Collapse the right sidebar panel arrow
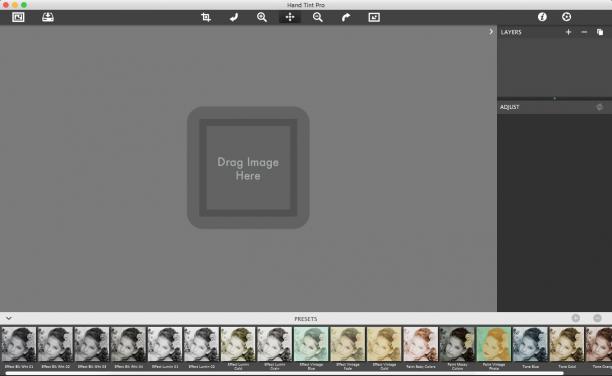The image size is (612, 376). (491, 32)
